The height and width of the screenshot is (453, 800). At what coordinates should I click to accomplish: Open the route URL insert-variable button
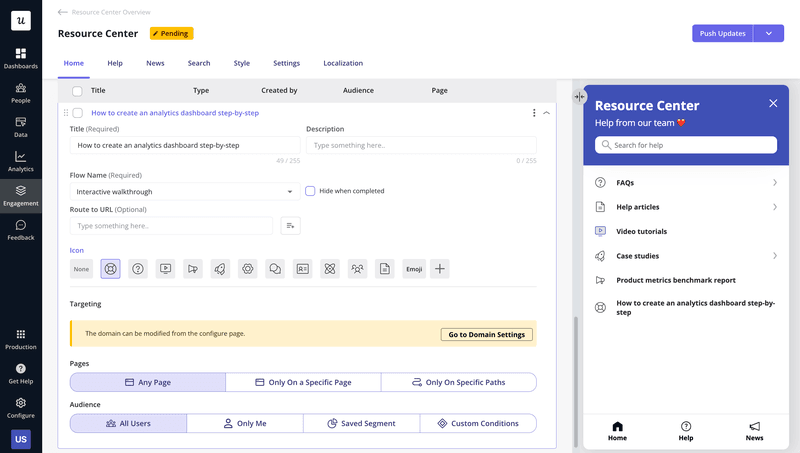tap(290, 225)
